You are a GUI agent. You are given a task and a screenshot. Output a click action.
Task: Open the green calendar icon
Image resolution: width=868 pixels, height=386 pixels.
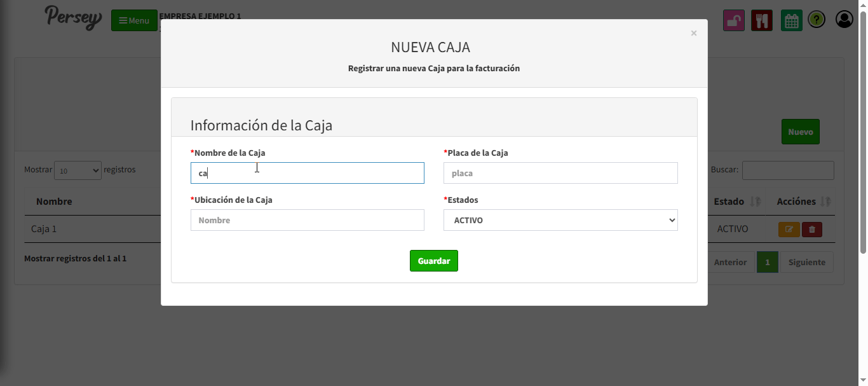click(x=791, y=20)
